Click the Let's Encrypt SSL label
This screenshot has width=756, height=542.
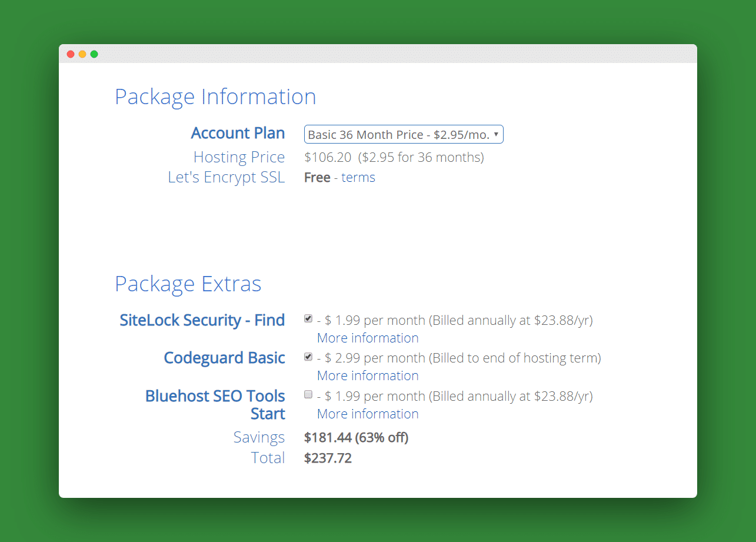click(227, 178)
